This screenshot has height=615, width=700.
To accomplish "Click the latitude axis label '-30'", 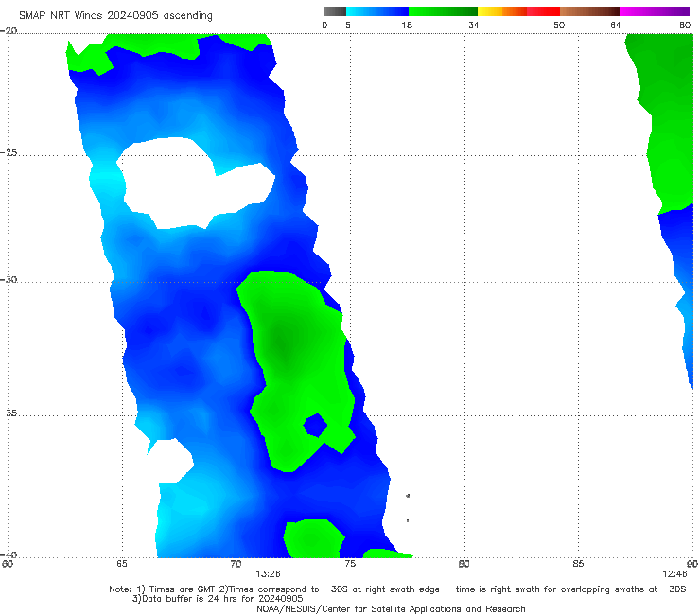I will pos(9,279).
